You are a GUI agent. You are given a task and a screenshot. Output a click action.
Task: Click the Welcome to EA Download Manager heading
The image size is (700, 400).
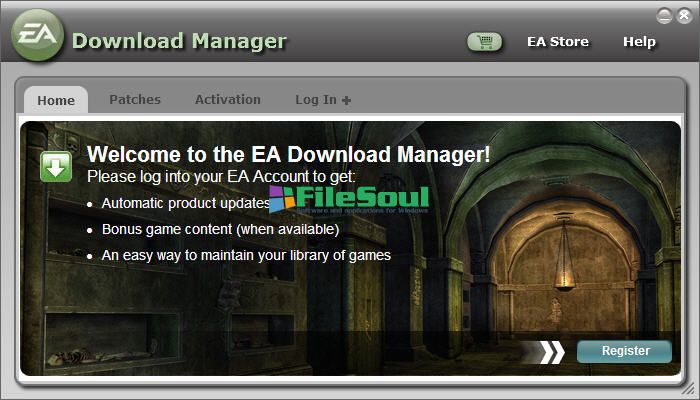[288, 154]
